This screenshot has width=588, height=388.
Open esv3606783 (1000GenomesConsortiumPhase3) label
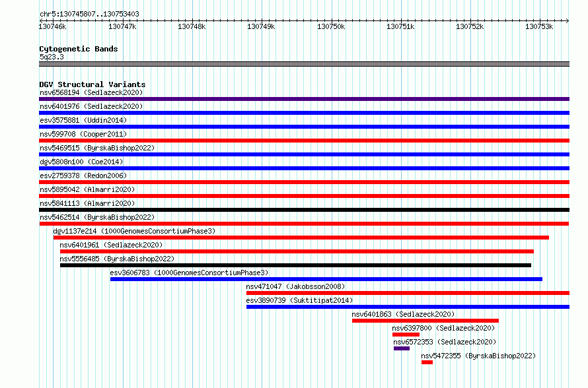(x=189, y=273)
